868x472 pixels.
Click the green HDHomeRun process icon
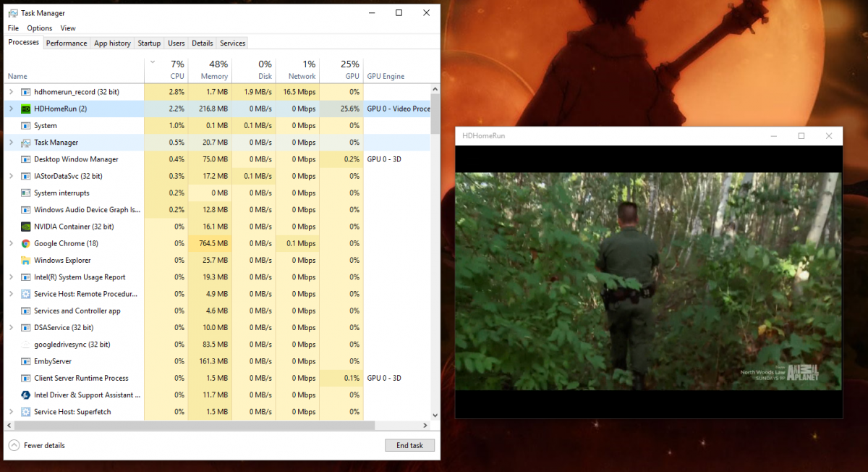click(26, 109)
